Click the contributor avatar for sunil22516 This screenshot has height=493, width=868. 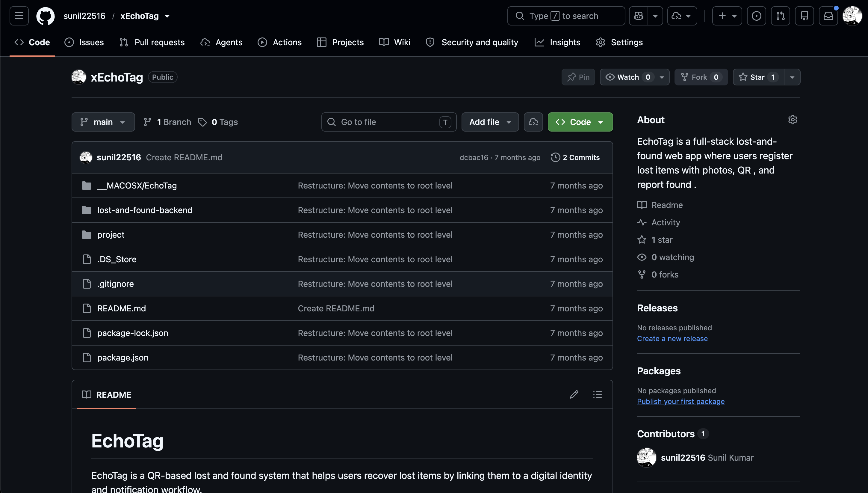pyautogui.click(x=647, y=457)
